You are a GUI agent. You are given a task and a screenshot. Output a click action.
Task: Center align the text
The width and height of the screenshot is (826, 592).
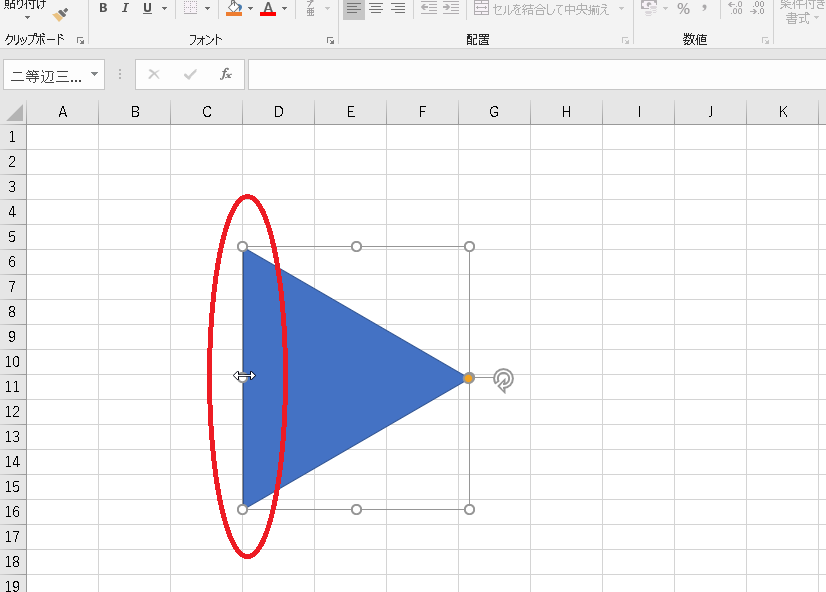(376, 8)
